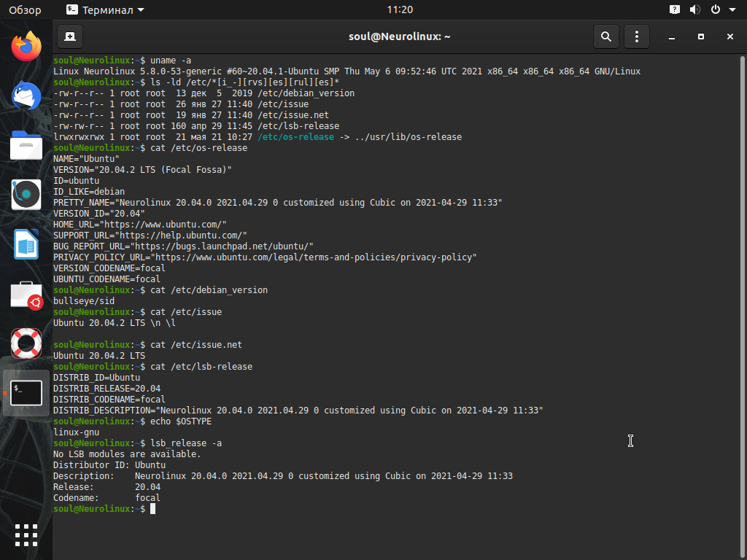Click the VERSION="20.04.2 LTS (Focal Fossa)" line

tap(142, 169)
